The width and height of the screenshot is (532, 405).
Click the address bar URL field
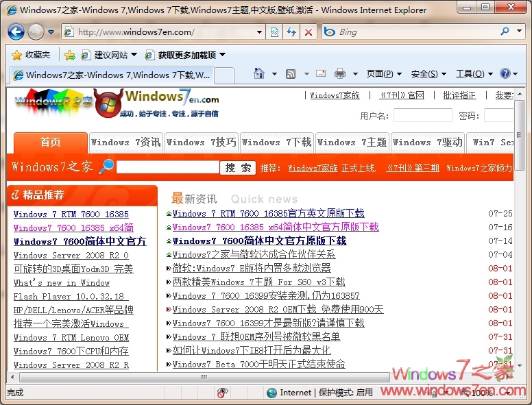tap(158, 32)
